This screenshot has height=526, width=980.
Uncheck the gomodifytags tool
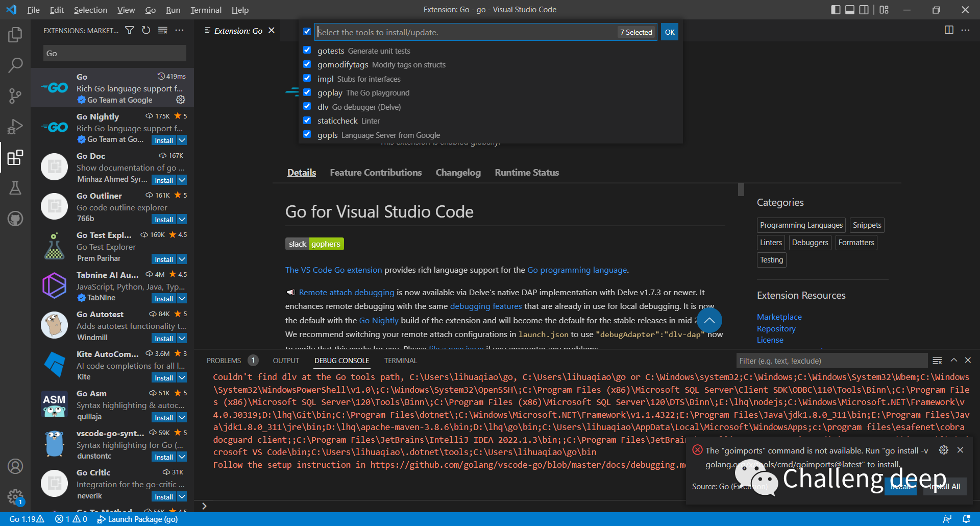[307, 64]
